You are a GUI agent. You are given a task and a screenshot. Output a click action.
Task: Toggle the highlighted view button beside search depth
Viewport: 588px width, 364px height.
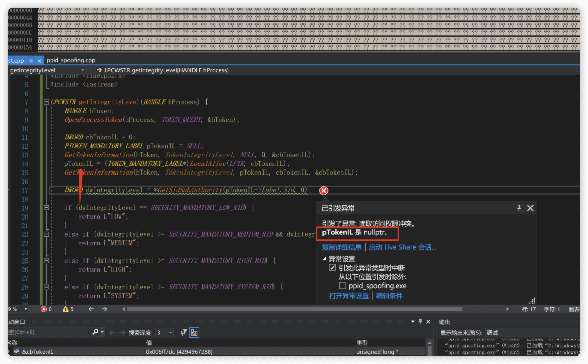tap(194, 333)
